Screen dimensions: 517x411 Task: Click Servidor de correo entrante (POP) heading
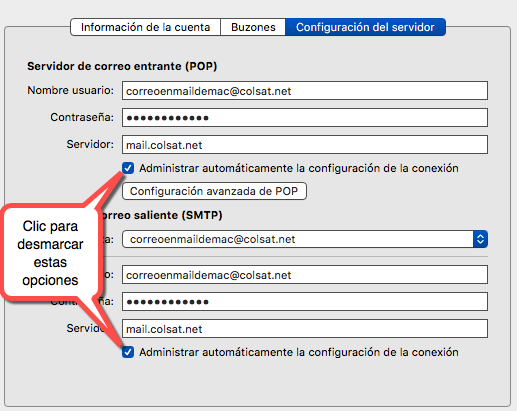pyautogui.click(x=122, y=66)
